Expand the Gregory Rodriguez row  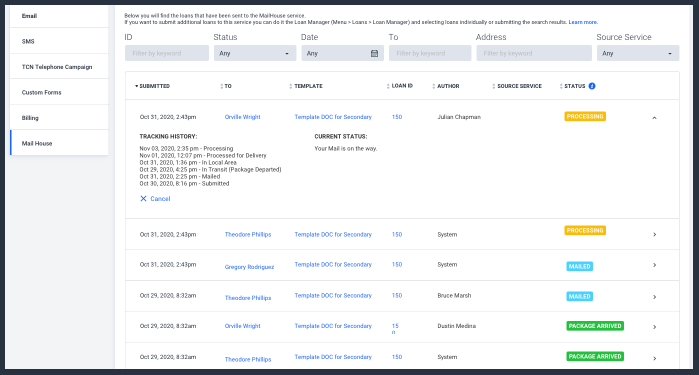point(654,265)
